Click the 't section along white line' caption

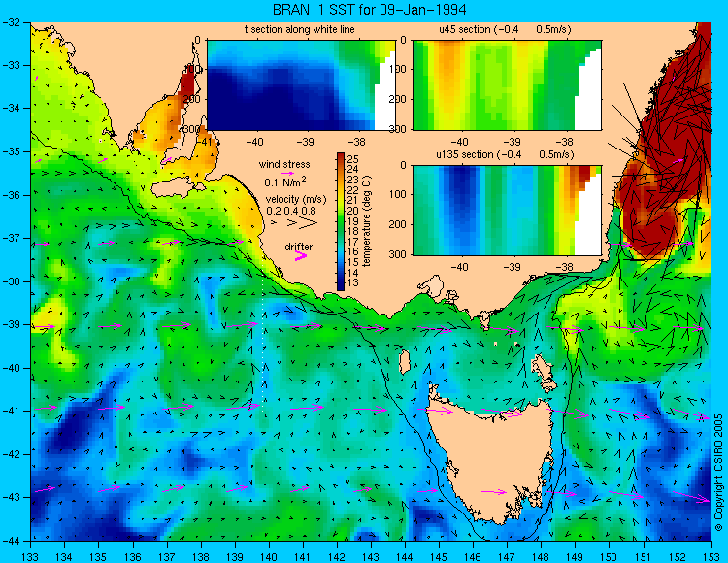pos(300,29)
